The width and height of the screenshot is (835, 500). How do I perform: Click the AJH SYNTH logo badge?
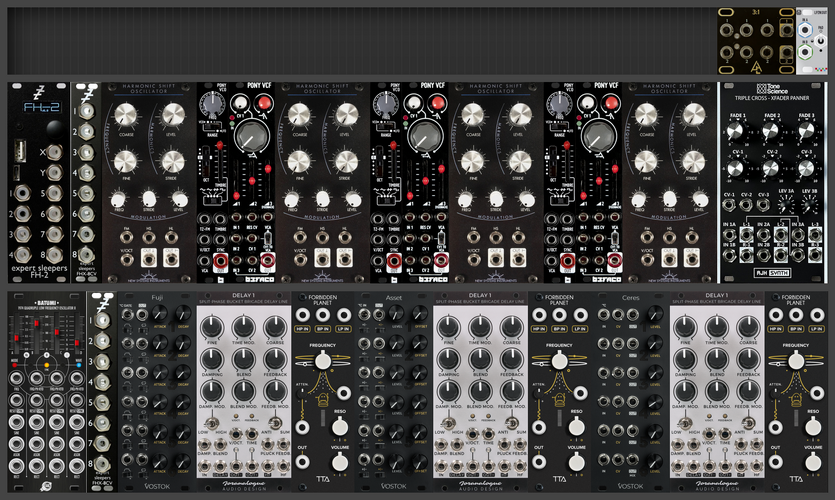tap(773, 273)
